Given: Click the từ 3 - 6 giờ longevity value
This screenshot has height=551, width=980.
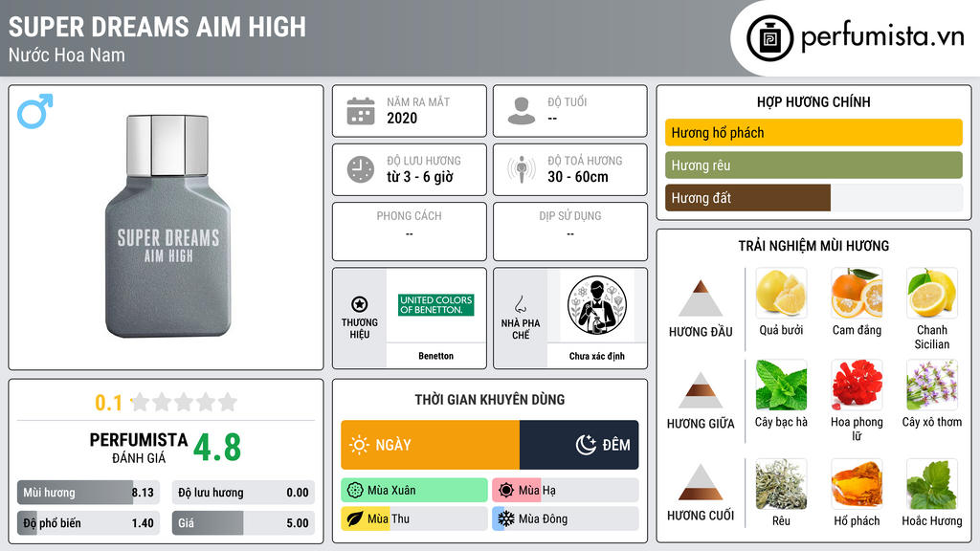Looking at the screenshot, I should [x=420, y=177].
